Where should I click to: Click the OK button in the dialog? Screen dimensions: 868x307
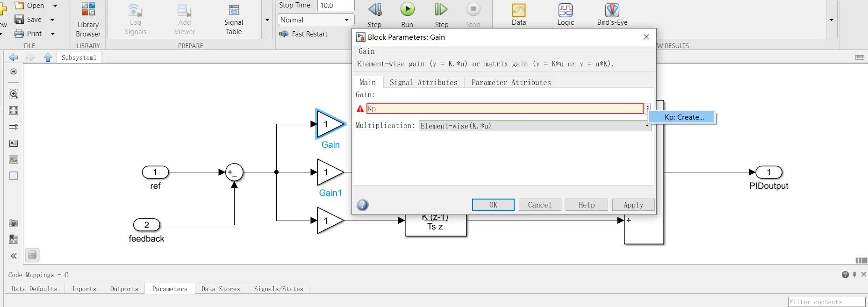click(x=493, y=205)
